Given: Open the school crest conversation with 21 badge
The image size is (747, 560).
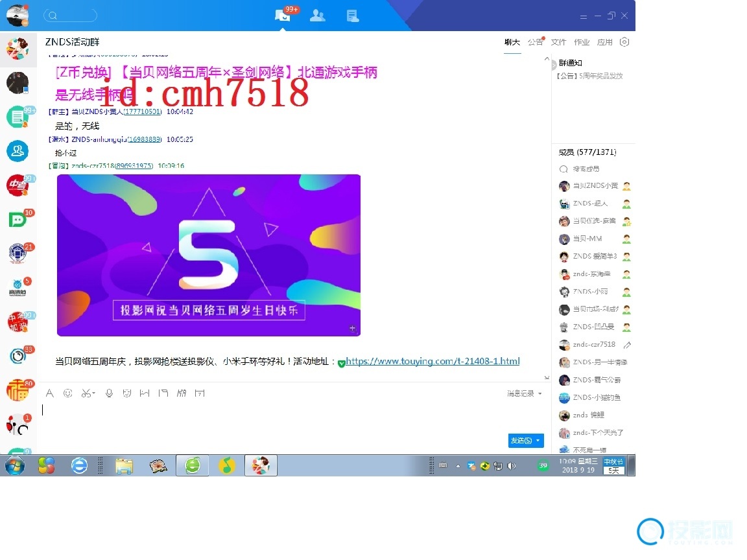Looking at the screenshot, I should [18, 253].
